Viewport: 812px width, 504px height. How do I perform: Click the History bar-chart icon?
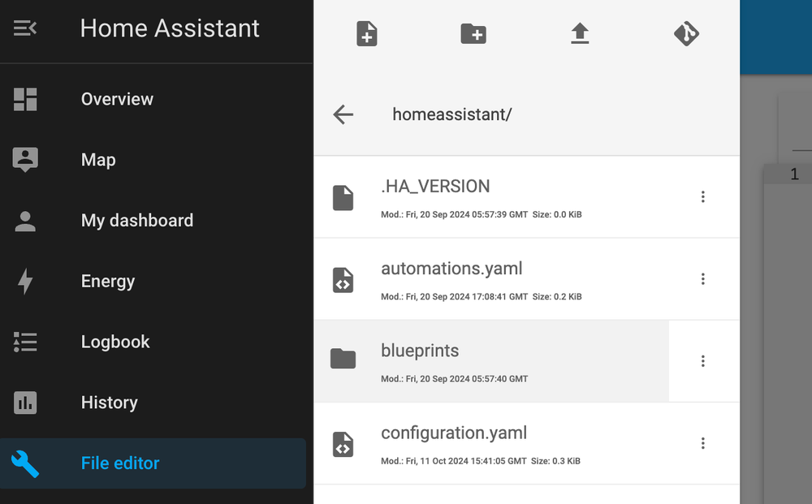pos(25,403)
